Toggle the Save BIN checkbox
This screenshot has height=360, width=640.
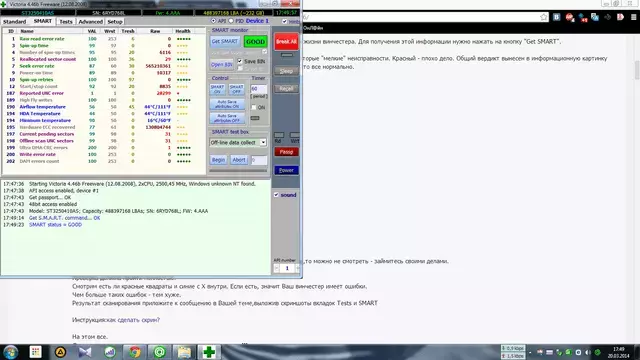[x=240, y=61]
